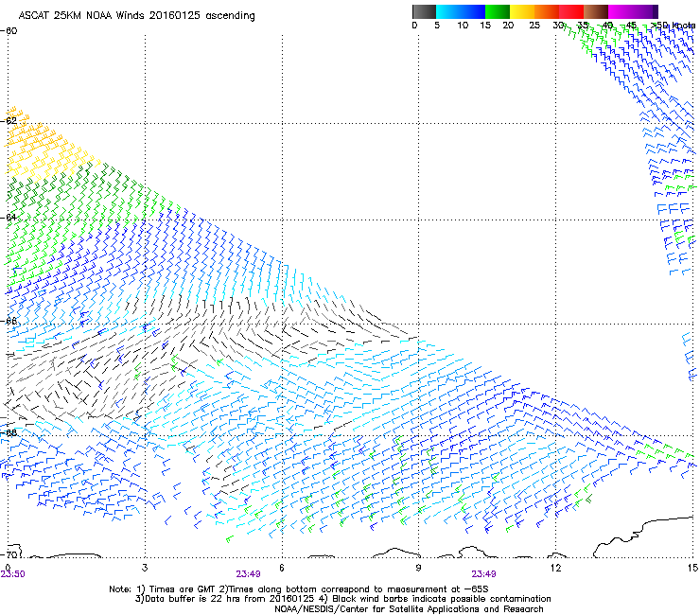Screen dimensions: 700x615
Task: Click the '5' label under the color bar
Action: click(437, 26)
